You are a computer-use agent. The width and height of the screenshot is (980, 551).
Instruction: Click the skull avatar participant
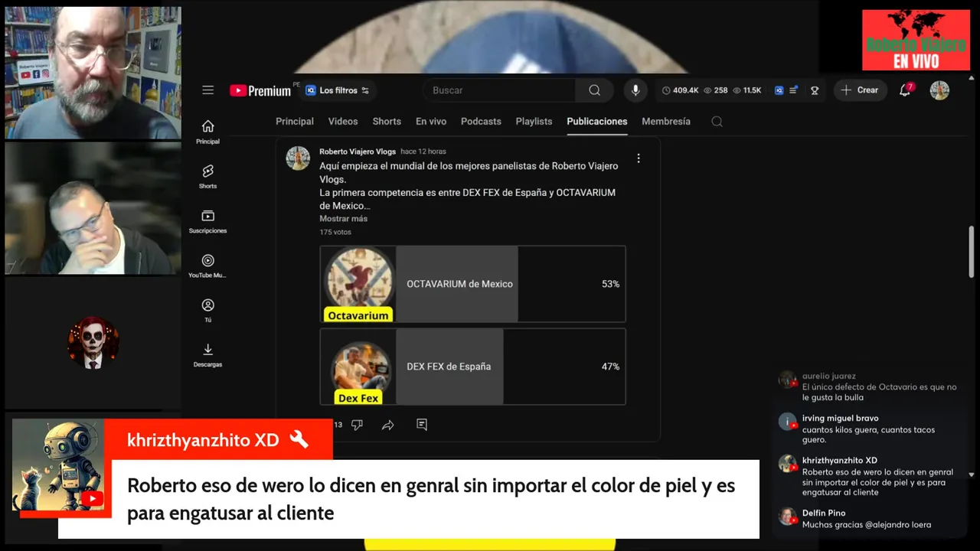point(93,342)
